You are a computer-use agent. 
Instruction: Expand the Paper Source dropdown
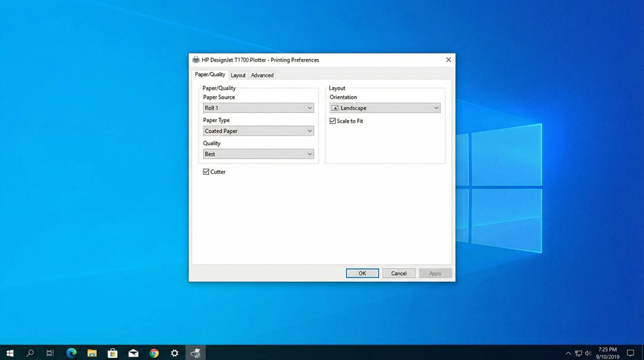coord(258,108)
